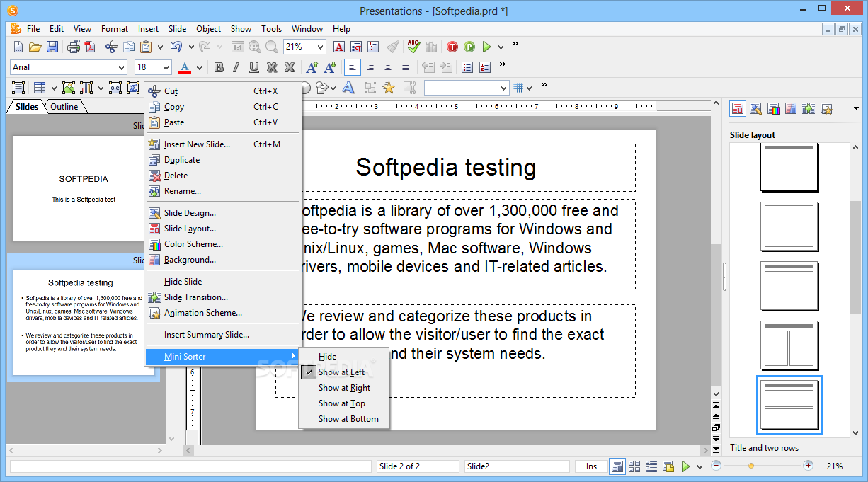
Task: Expand the Undo history arrow
Action: [x=190, y=47]
